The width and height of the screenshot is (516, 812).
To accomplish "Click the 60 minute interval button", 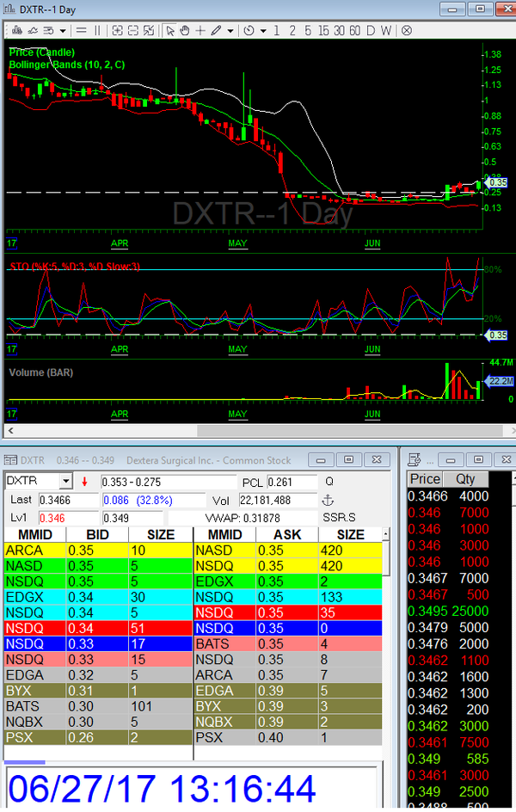I will (355, 31).
